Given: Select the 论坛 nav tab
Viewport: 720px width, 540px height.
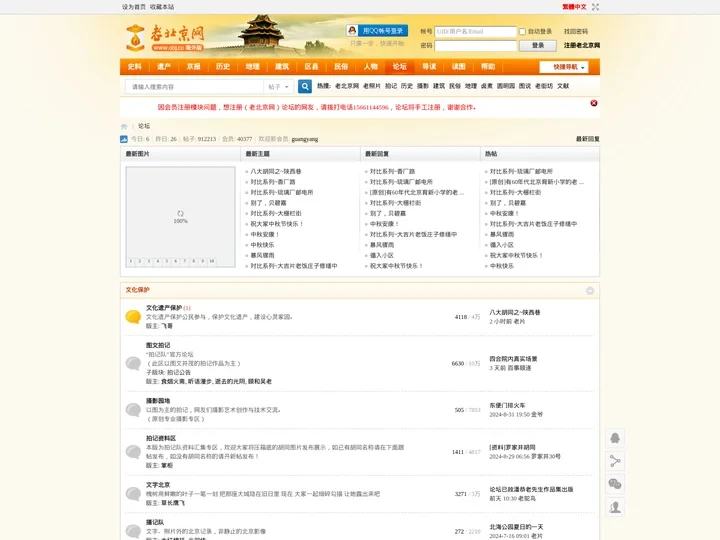Looking at the screenshot, I should click(399, 67).
